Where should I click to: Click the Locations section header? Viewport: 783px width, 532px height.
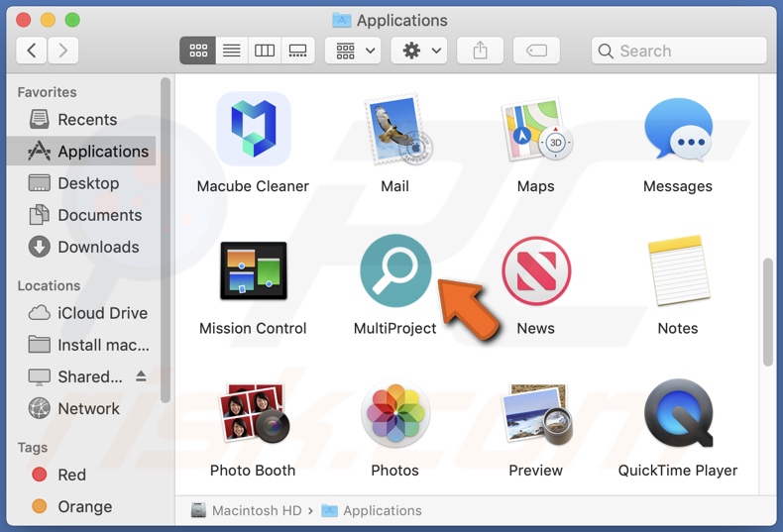(x=49, y=286)
